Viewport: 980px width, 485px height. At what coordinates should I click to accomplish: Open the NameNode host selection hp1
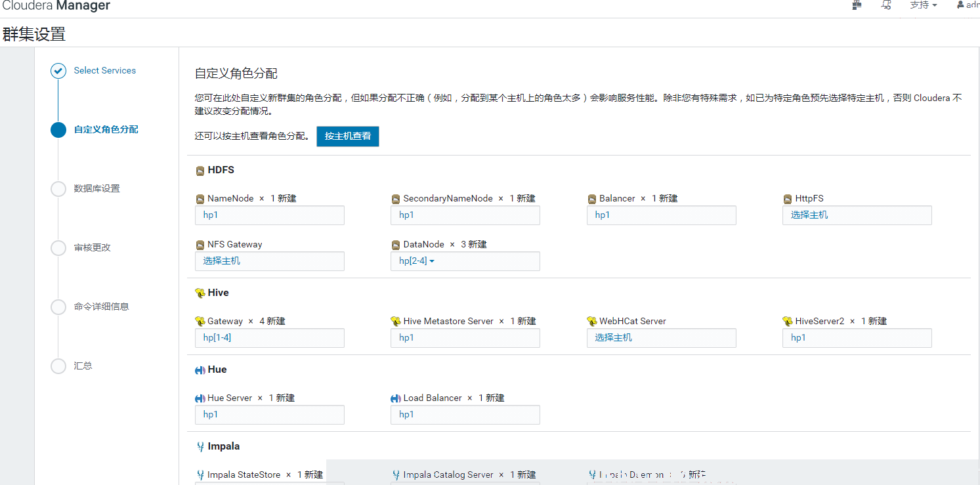pos(270,215)
